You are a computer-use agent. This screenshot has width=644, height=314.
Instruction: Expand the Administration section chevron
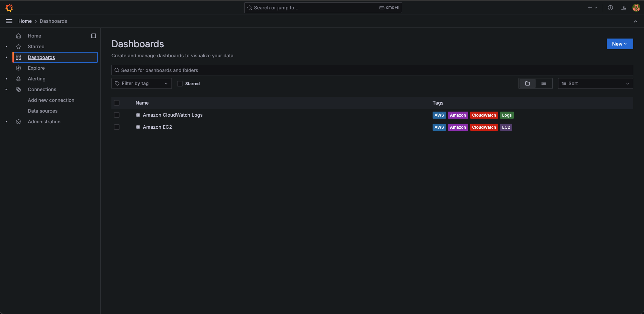point(6,122)
